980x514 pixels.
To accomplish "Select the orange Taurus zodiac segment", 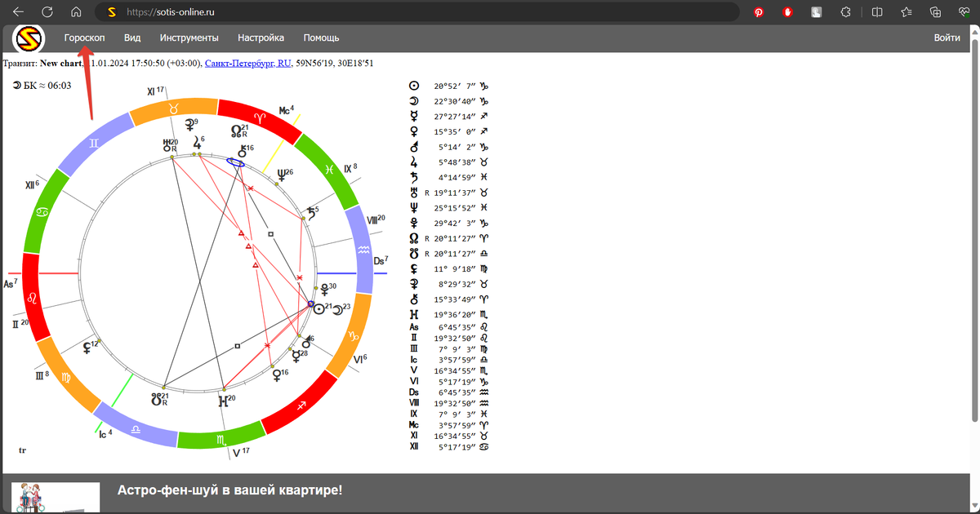I will click(x=176, y=109).
